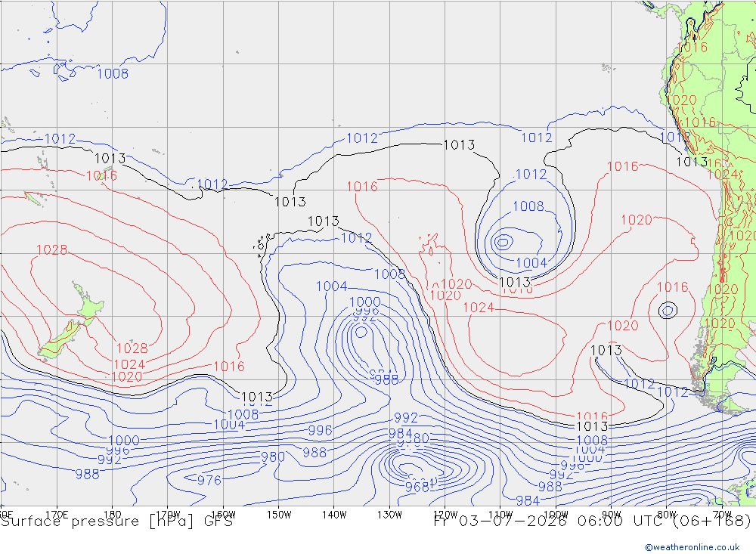Click the 1028 label northwest of New Zealand
The width and height of the screenshot is (756, 554).
click(x=51, y=249)
